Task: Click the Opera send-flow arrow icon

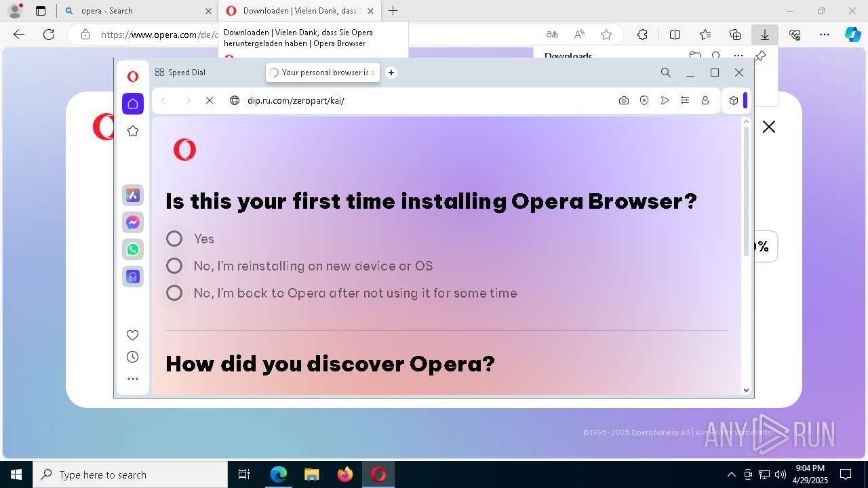Action: pyautogui.click(x=665, y=100)
